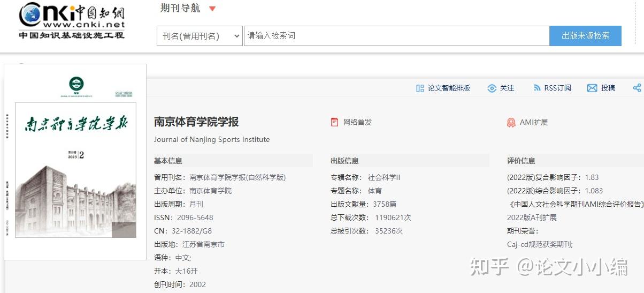The height and width of the screenshot is (293, 644).
Task: Click the 出版周期 value 月刊
Action: 196,204
